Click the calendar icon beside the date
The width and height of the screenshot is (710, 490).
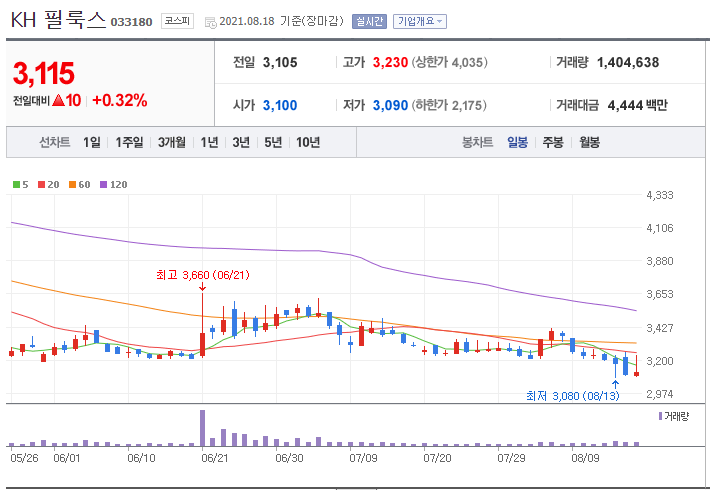(211, 22)
